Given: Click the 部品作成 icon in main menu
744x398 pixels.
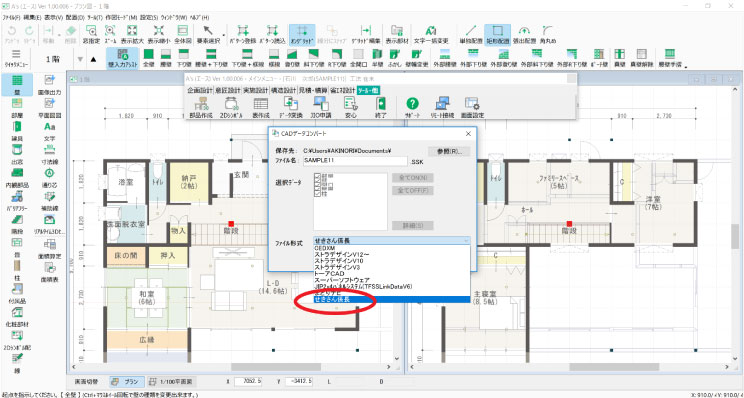Looking at the screenshot, I should pos(201,107).
